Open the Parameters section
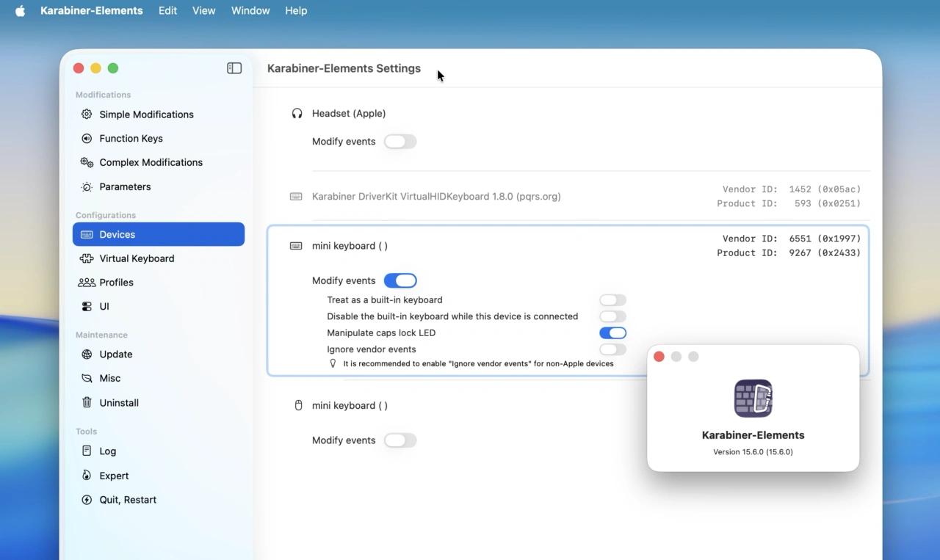Viewport: 940px width, 560px height. coord(123,186)
